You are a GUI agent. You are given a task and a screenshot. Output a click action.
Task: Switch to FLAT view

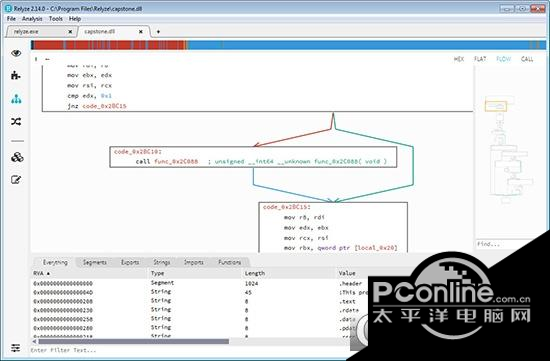480,59
